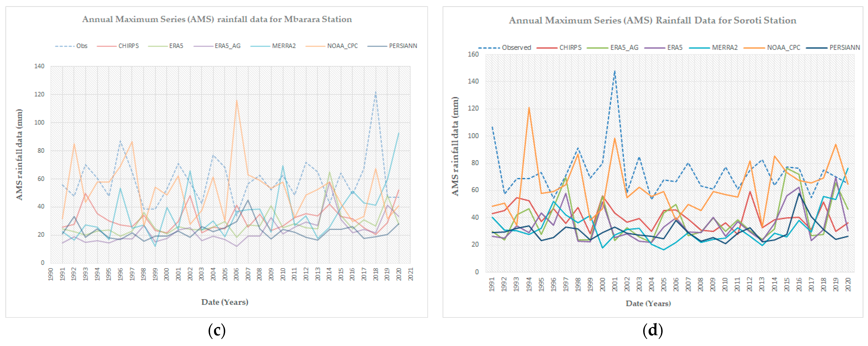Click the Mbarara Station chart title
Image resolution: width=868 pixels, height=346 pixels.
pyautogui.click(x=217, y=19)
